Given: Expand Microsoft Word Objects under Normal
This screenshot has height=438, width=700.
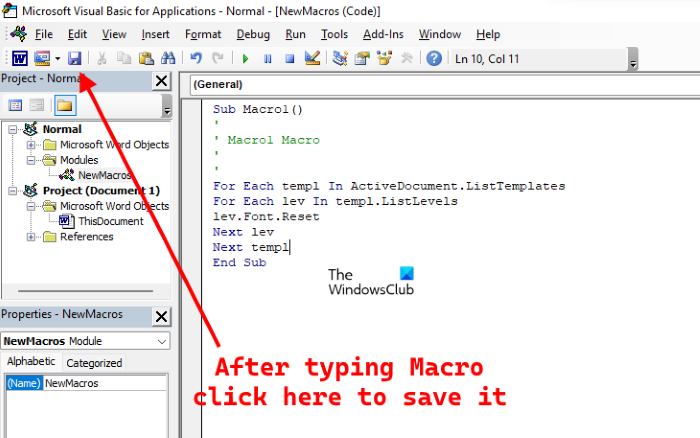Looking at the screenshot, I should (x=31, y=145).
